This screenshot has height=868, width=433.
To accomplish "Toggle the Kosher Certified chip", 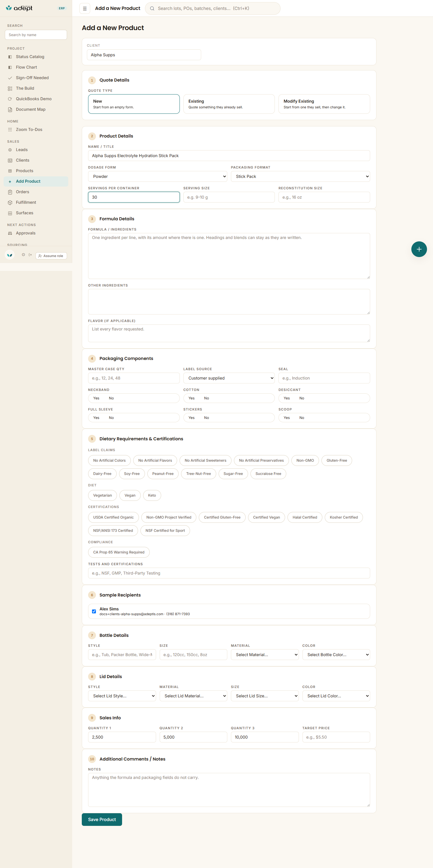I will coord(344,517).
